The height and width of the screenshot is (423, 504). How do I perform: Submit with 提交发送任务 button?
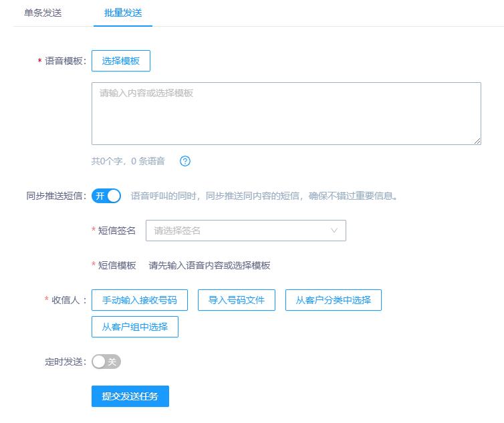(130, 396)
